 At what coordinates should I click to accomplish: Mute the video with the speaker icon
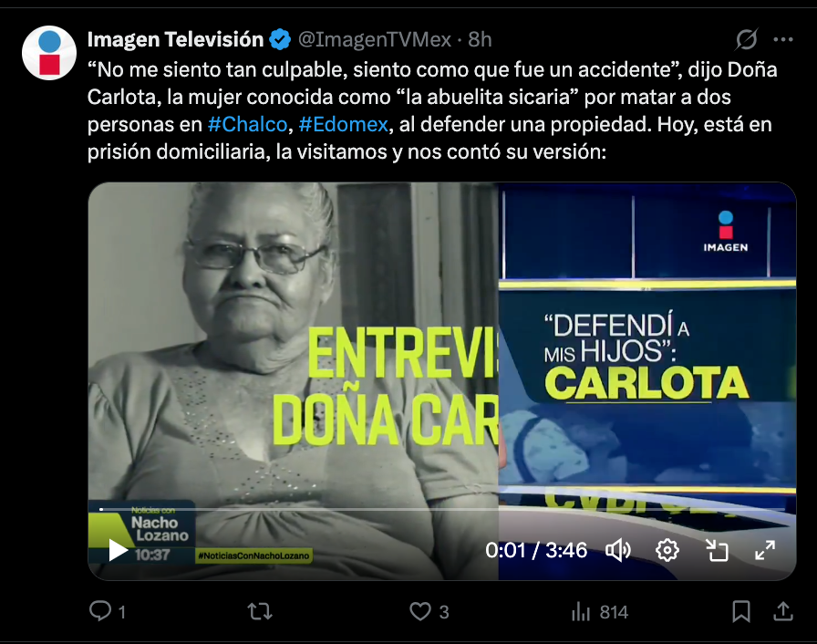618,550
